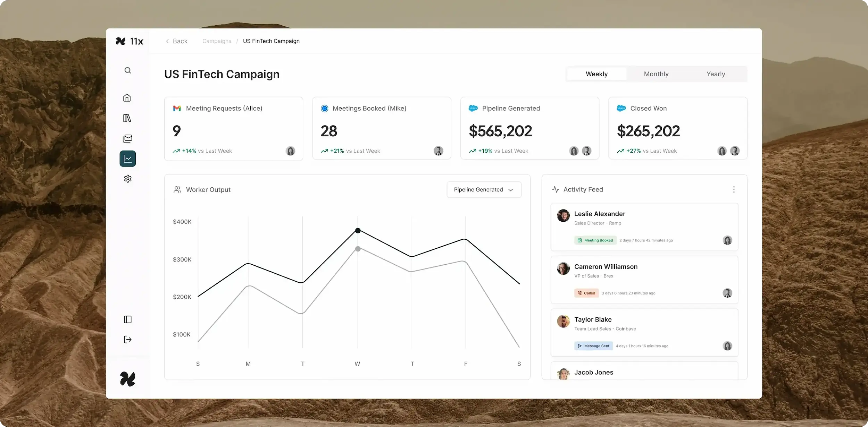
Task: Open the library icon in the sidebar
Action: pos(127,118)
